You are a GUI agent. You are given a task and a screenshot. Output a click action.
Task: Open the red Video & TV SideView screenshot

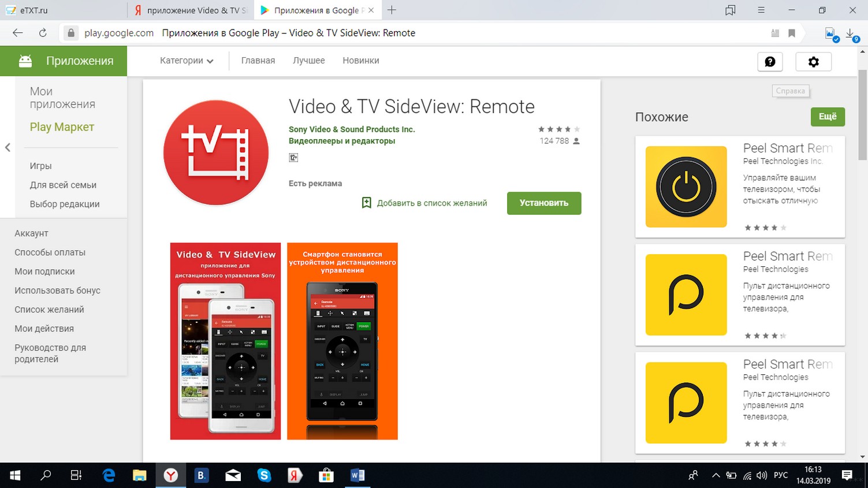pos(225,341)
